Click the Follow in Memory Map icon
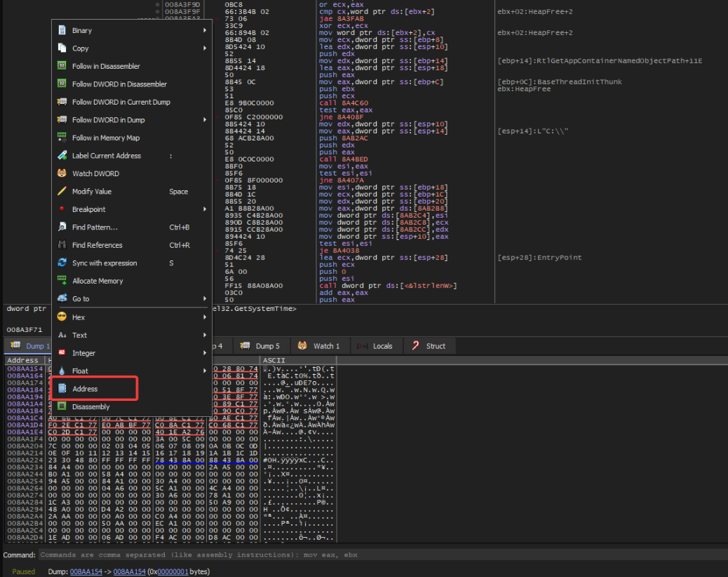Image resolution: width=728 pixels, height=577 pixels. [62, 138]
